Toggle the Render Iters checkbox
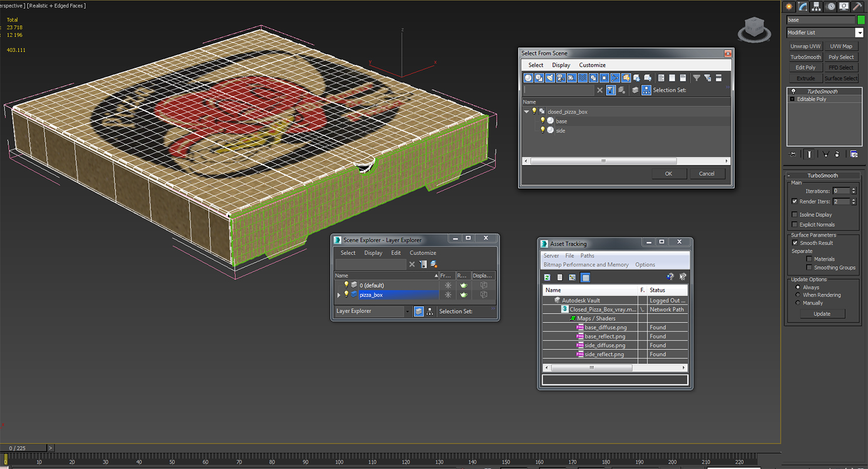 (795, 201)
